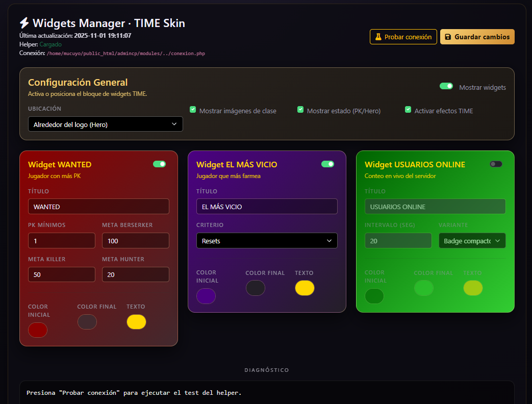Image resolution: width=532 pixels, height=404 pixels.
Task: Pick WANTED widget's yellow Texto color
Action: 136,322
